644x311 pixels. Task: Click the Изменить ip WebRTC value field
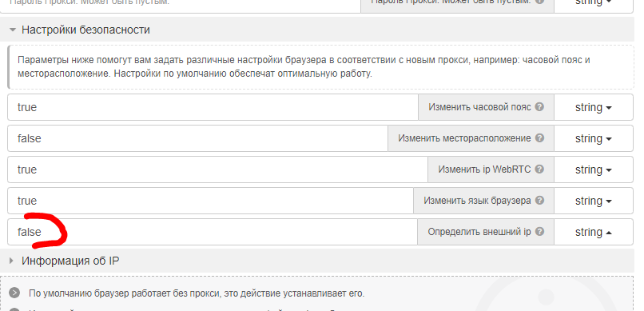tap(217, 169)
